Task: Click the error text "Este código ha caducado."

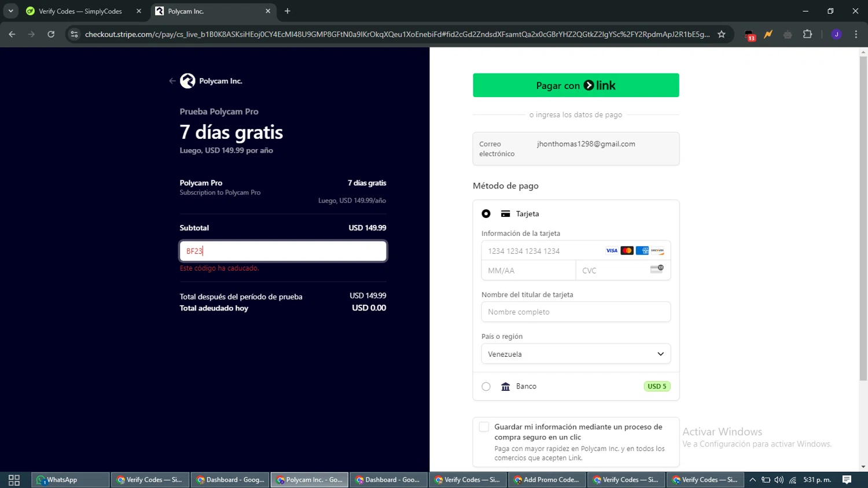Action: pos(219,268)
